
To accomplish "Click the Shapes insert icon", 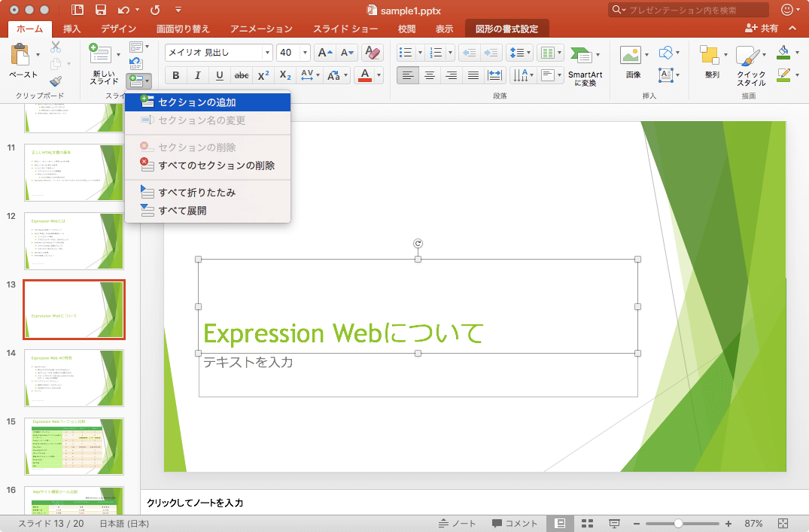I will (665, 52).
